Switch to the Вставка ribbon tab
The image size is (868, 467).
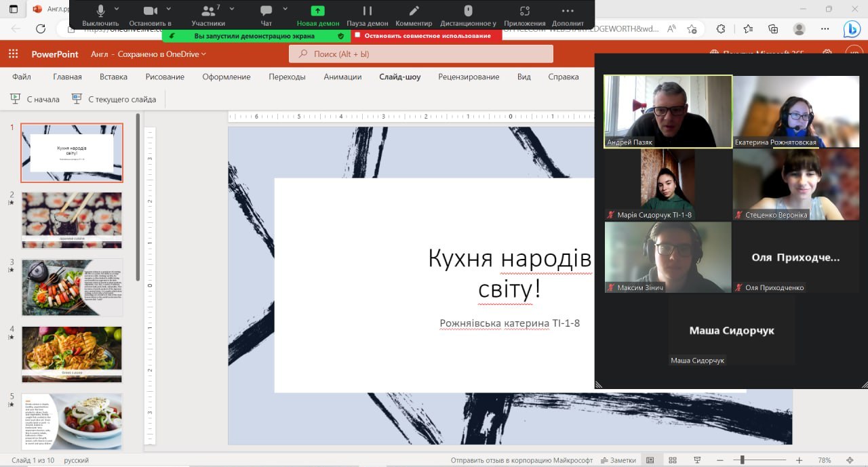point(113,77)
